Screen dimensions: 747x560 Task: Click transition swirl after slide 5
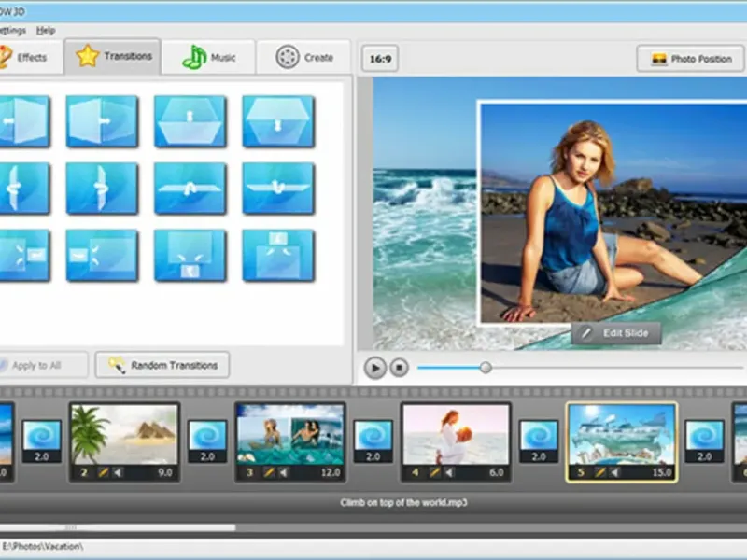[705, 435]
